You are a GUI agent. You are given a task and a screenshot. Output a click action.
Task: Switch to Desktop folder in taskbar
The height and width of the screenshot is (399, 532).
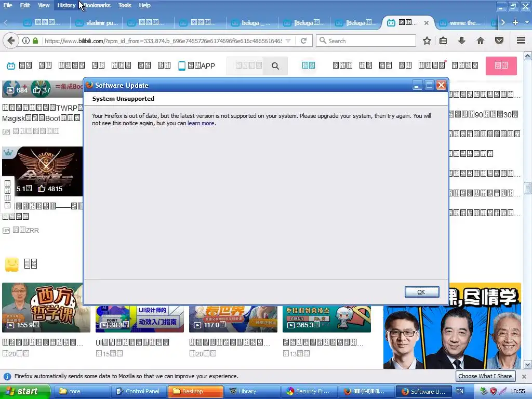coord(195,391)
